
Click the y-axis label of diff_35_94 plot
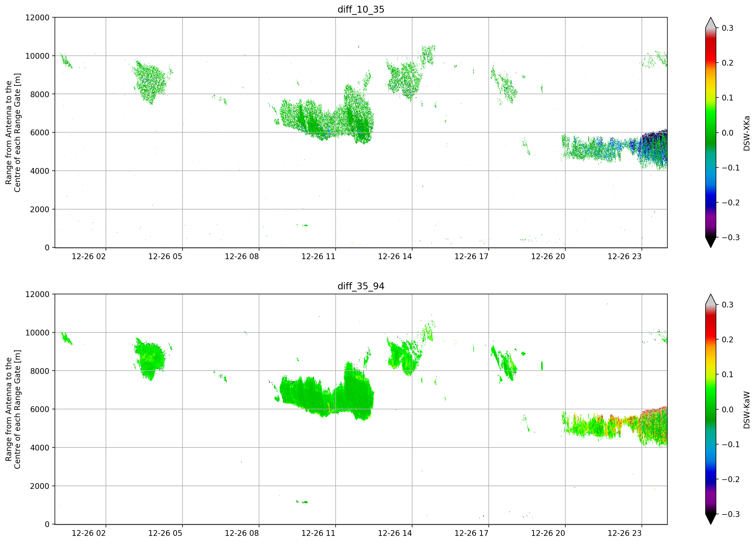click(13, 409)
